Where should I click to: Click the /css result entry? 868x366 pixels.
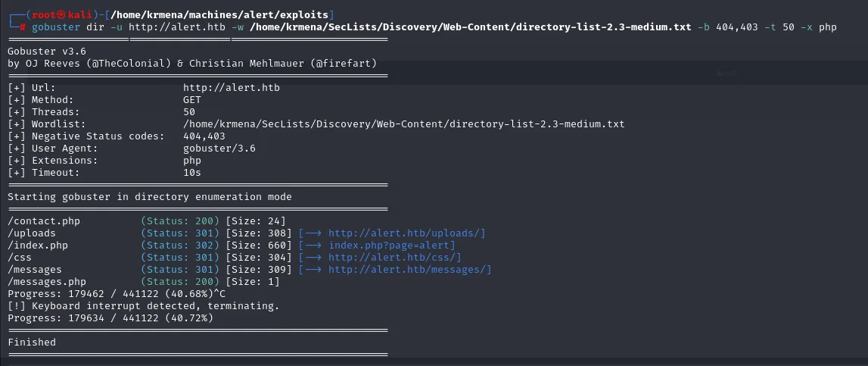pyautogui.click(x=20, y=258)
